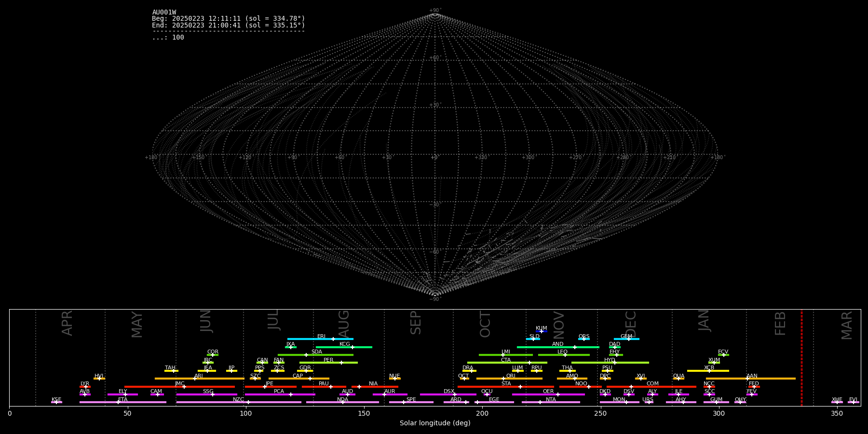Click the purple SSG shower bar

pyautogui.click(x=207, y=394)
